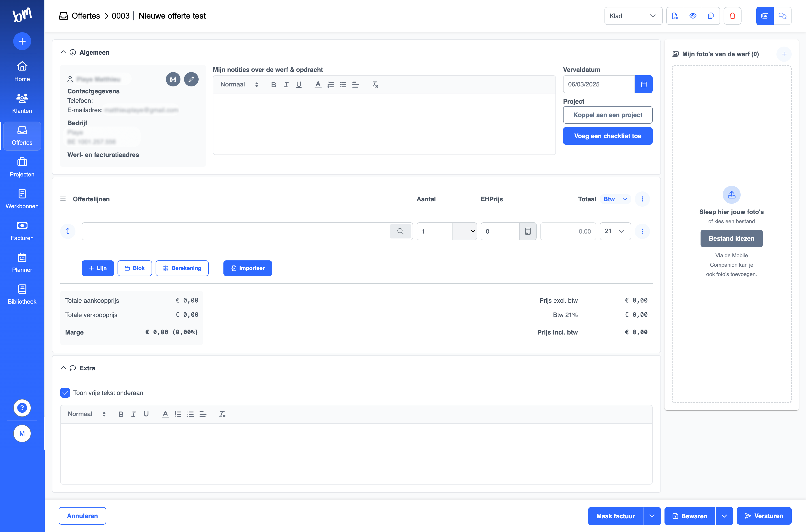Screen dimensions: 806x532
Task: Collapse the Algemeen section
Action: pos(63,52)
